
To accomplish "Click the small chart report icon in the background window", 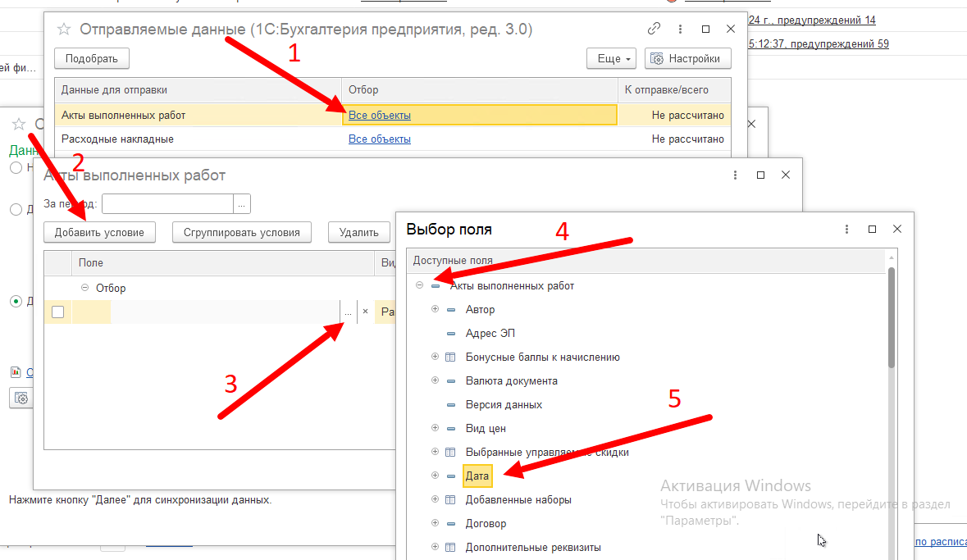I will [16, 372].
